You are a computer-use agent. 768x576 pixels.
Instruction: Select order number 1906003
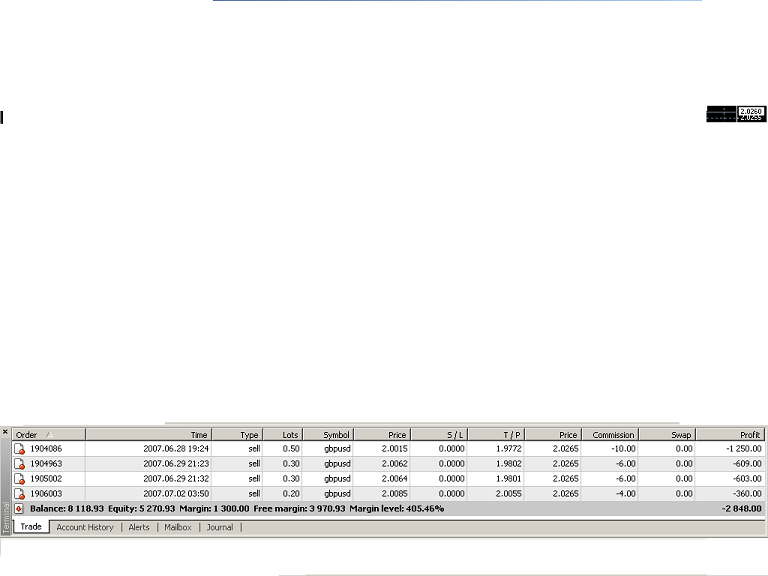pos(46,494)
